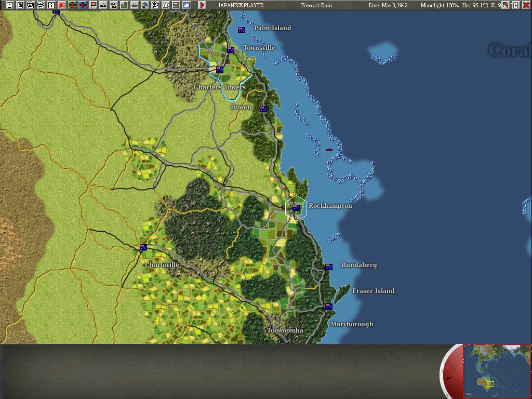532x399 pixels.
Task: Select the Charleville base flag
Action: click(143, 247)
